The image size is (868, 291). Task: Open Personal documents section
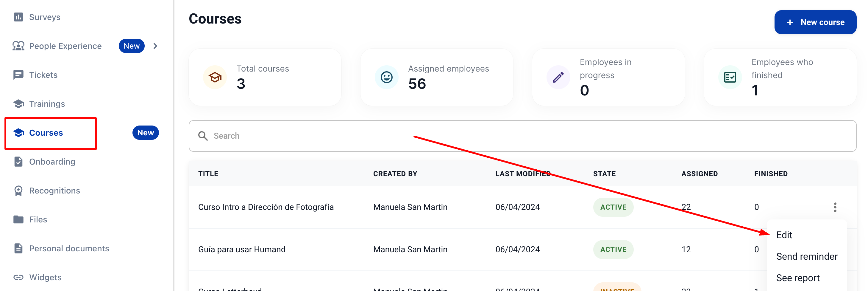(69, 248)
